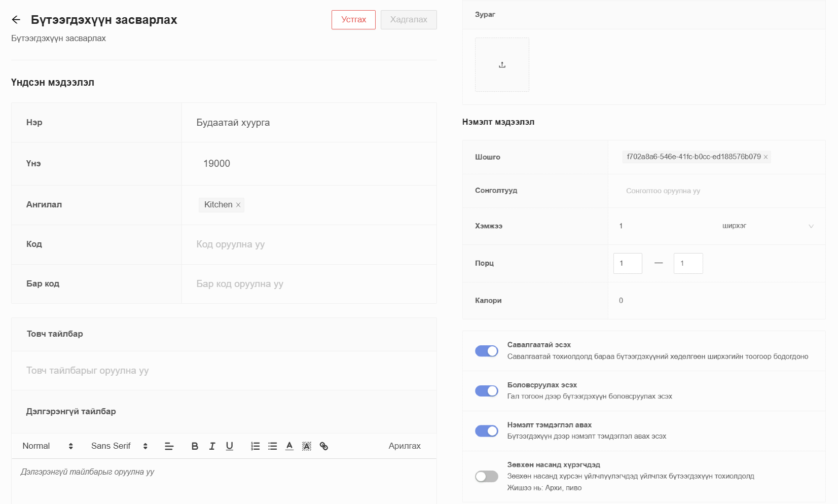838x504 pixels.
Task: Click Арилгах to clear formatting
Action: tap(404, 446)
